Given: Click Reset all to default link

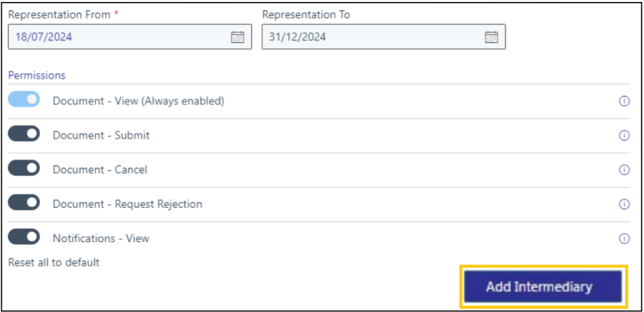Looking at the screenshot, I should tap(54, 262).
